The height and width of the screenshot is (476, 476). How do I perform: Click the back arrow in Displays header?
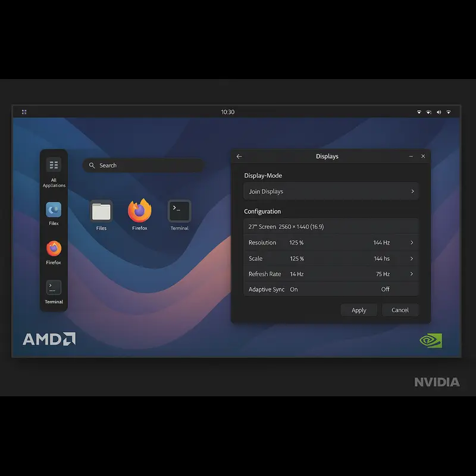coord(239,156)
